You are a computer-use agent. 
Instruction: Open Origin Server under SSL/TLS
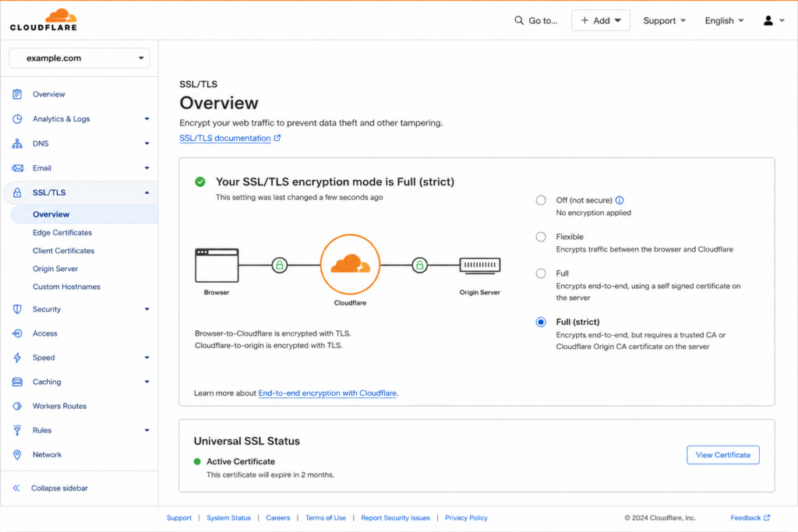point(55,269)
